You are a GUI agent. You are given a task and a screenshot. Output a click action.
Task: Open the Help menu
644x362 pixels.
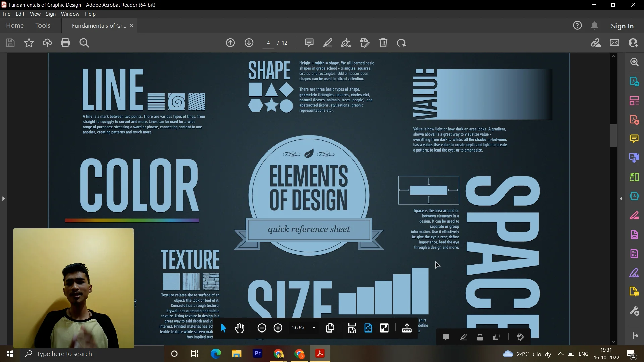click(90, 14)
